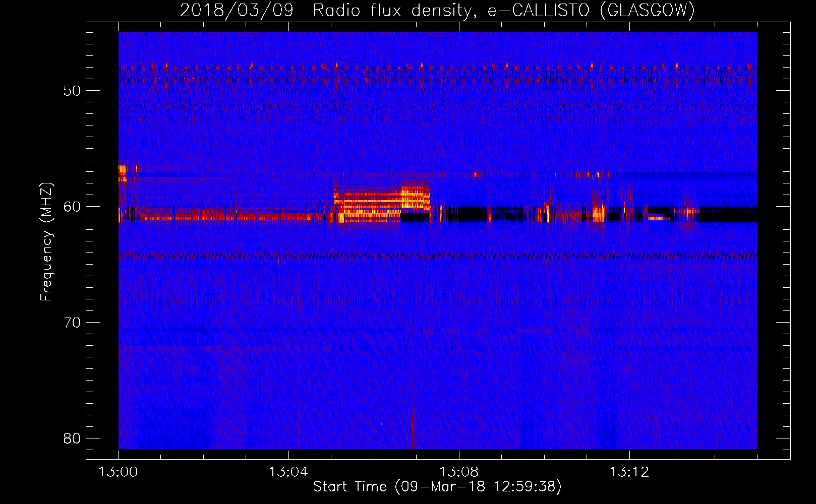Click the 13:04 time tick label

click(x=288, y=472)
